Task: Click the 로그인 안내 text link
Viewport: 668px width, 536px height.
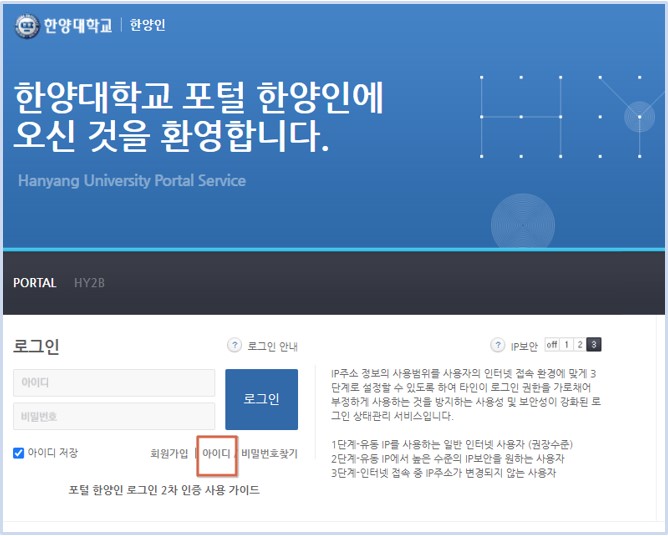Action: tap(273, 346)
